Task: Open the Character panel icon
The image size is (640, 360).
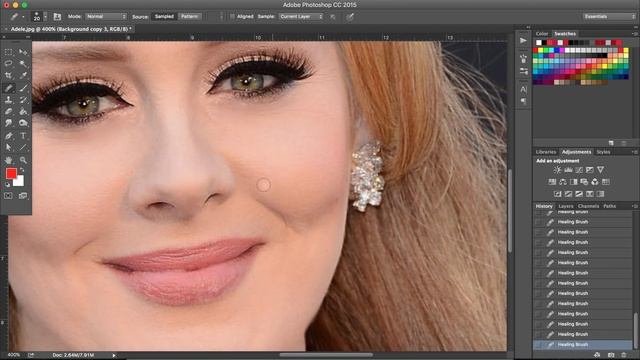Action: point(523,89)
